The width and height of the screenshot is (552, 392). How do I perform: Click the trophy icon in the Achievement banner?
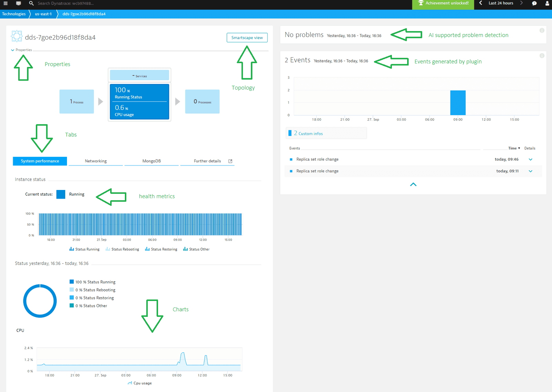click(421, 3)
